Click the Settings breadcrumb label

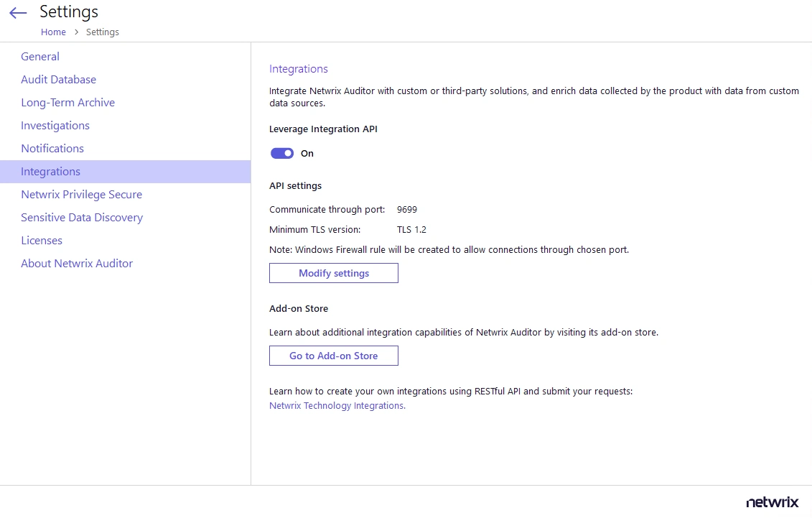click(103, 32)
